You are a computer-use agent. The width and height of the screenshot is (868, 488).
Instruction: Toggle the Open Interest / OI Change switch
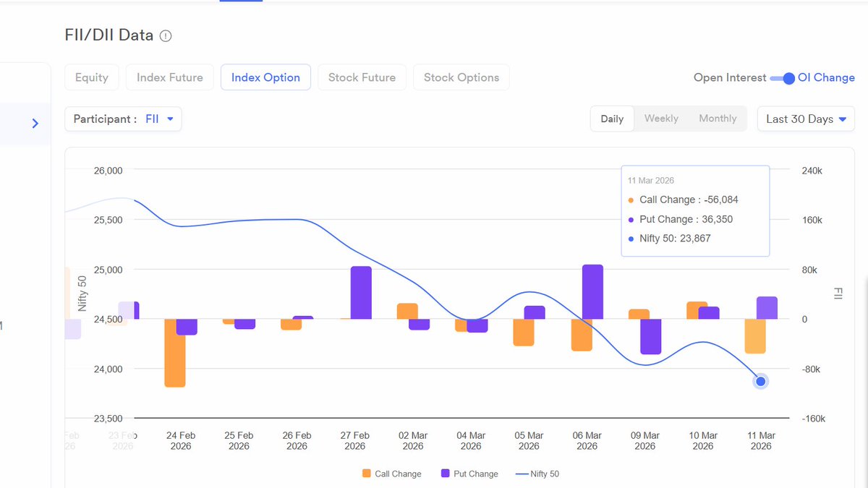point(783,78)
